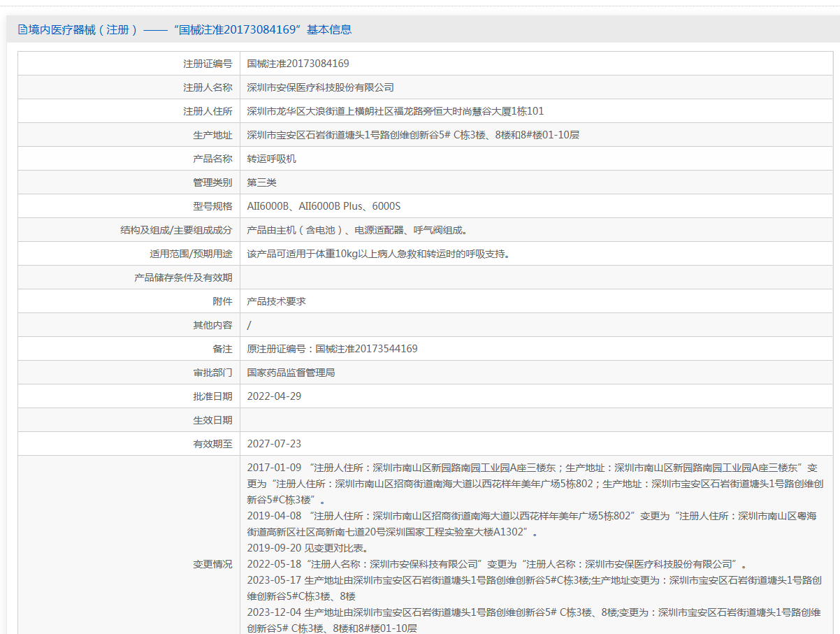
Task: Click the 备注 label cell
Action: 129,349
